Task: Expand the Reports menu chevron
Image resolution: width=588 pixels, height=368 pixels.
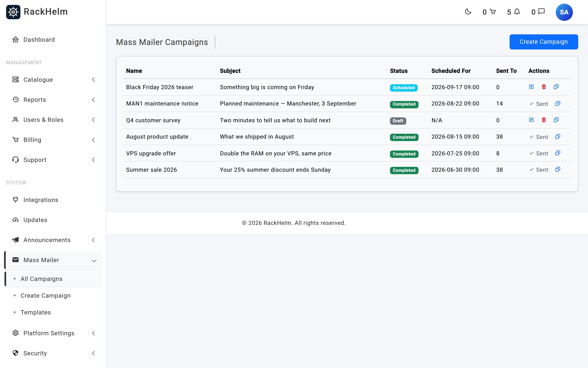Action: pyautogui.click(x=94, y=100)
